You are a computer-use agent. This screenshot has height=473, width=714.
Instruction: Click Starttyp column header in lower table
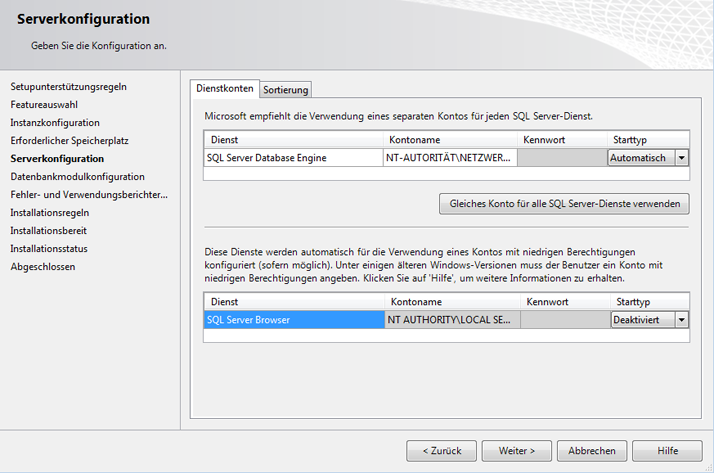650,302
